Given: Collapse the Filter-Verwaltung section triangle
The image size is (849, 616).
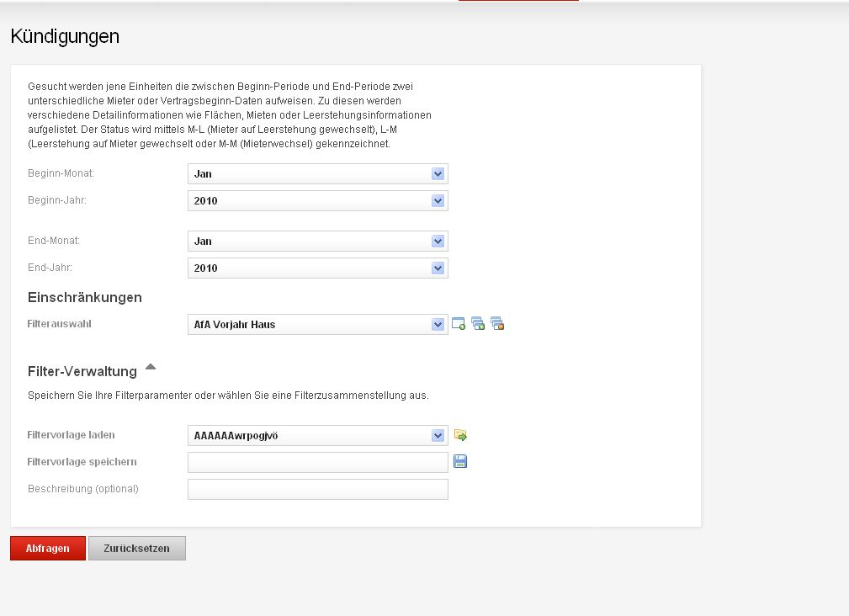Looking at the screenshot, I should click(151, 367).
